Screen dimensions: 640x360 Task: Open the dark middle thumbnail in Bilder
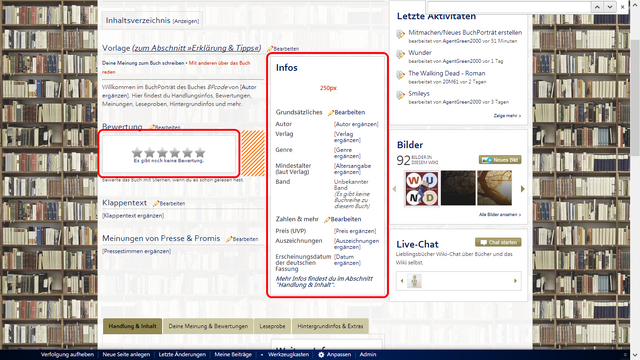(458, 188)
